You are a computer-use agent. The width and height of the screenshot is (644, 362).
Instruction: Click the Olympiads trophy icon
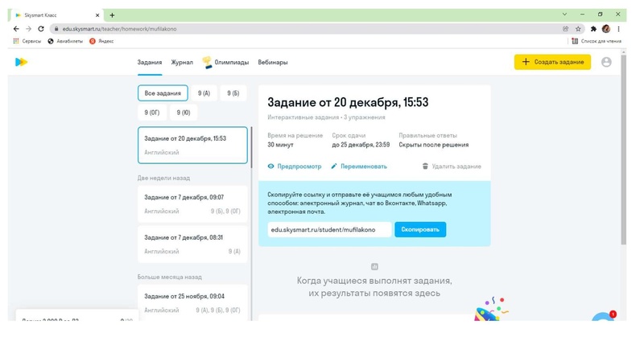(x=207, y=63)
